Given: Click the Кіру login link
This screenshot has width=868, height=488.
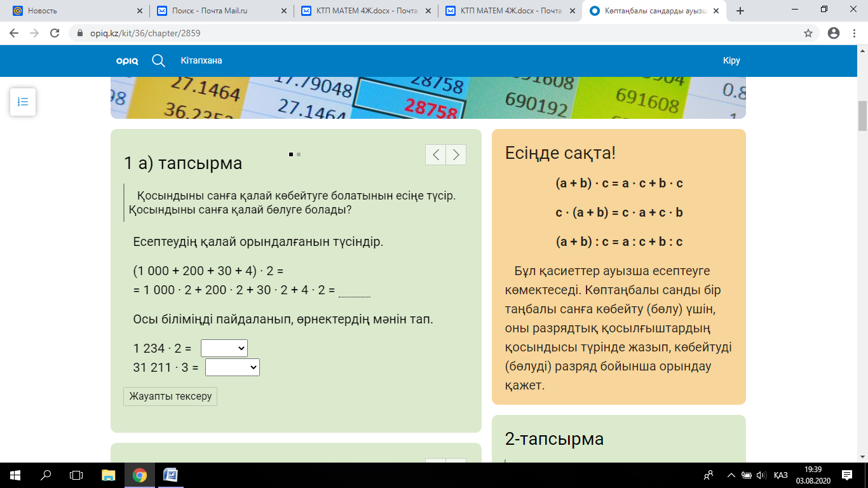Looking at the screenshot, I should pos(731,60).
